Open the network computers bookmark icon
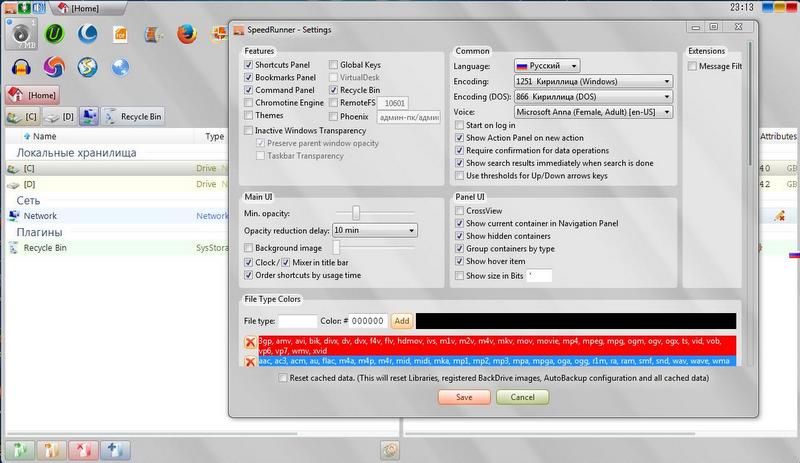 [88, 116]
